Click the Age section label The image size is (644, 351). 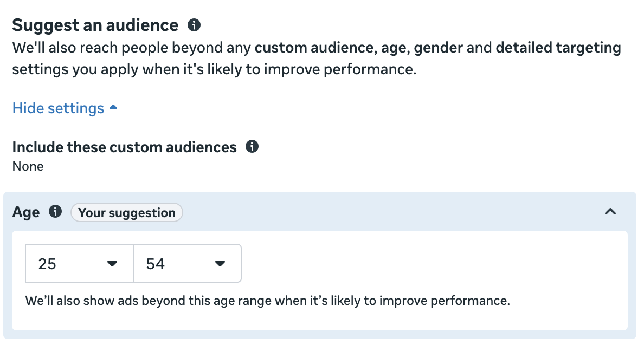click(26, 212)
